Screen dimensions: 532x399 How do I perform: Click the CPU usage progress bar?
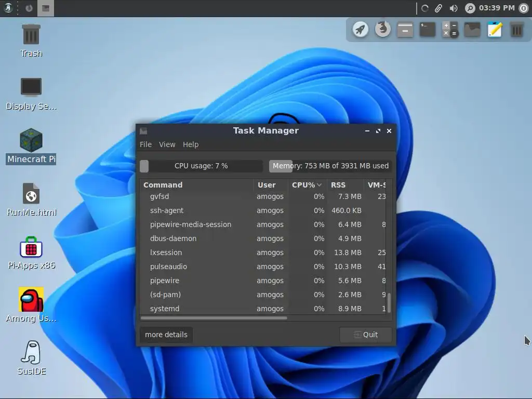[x=201, y=166]
